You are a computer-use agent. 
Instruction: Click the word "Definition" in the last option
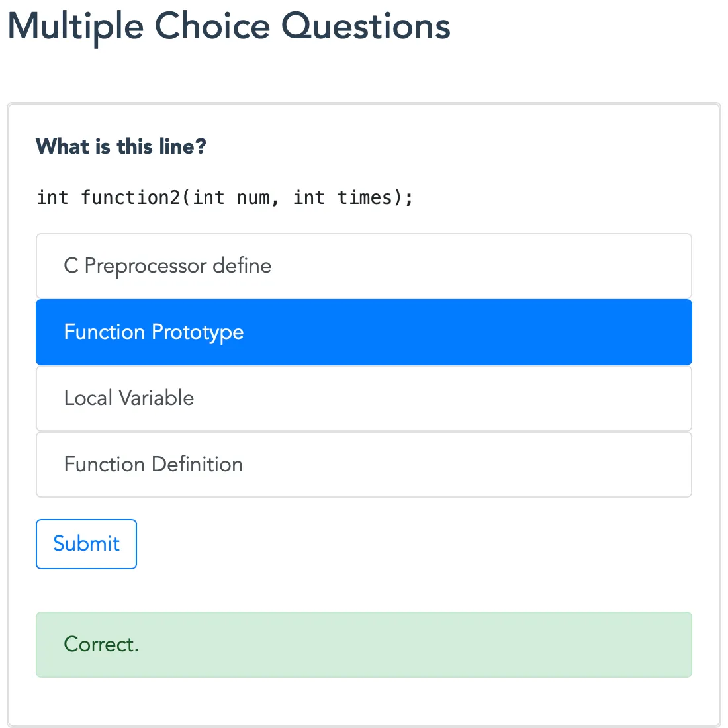(x=198, y=465)
